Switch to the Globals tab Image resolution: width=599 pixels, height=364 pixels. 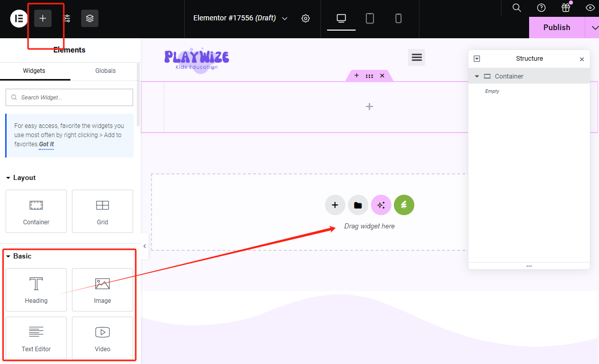(105, 71)
